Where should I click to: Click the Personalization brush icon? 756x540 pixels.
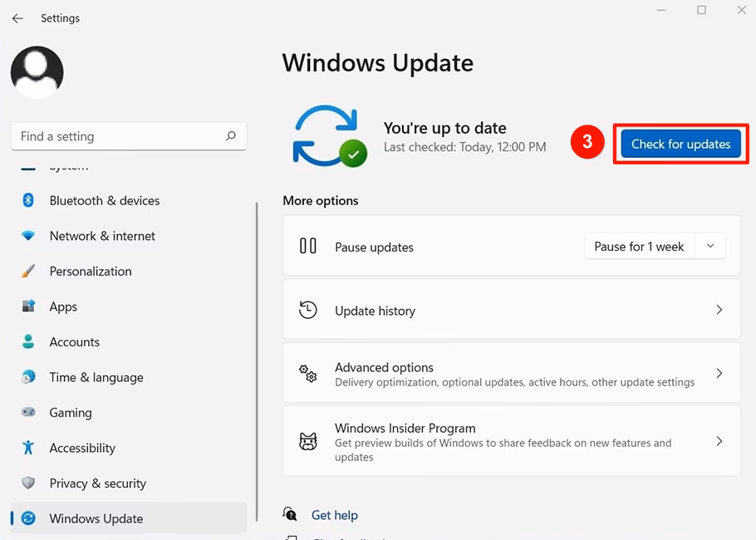click(x=27, y=271)
